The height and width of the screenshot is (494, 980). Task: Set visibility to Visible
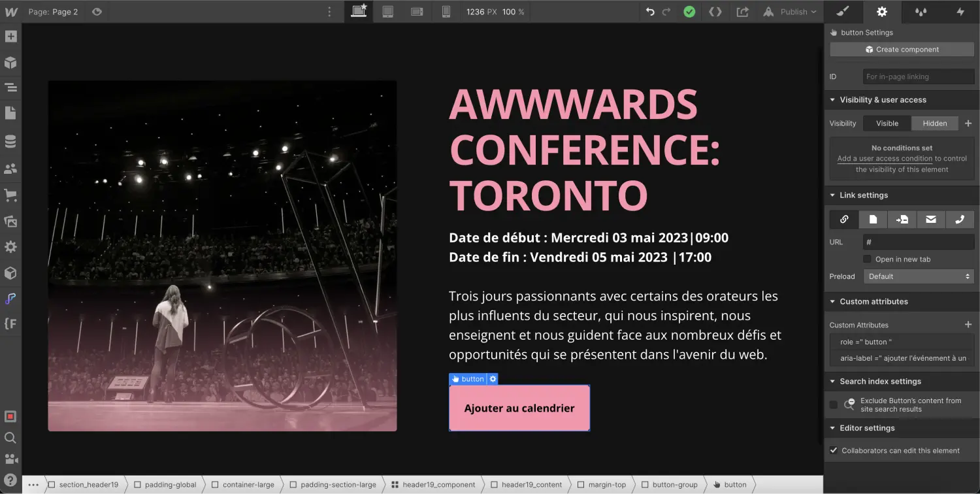(887, 124)
